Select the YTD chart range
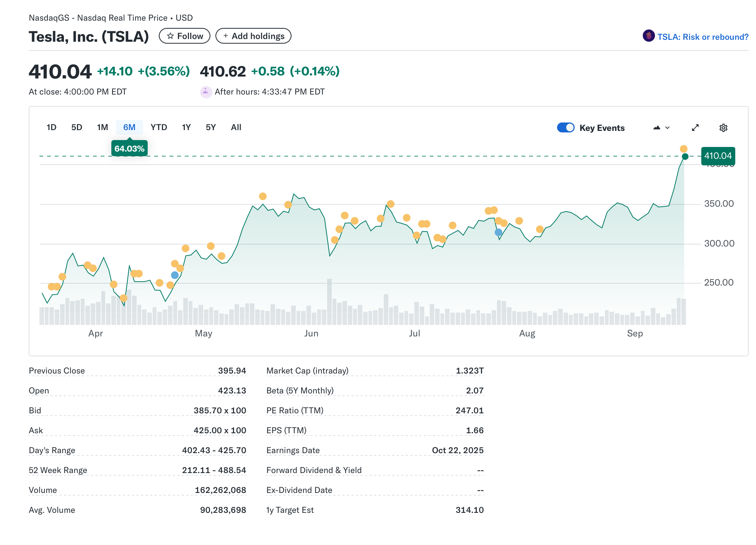This screenshot has height=545, width=756. (159, 127)
